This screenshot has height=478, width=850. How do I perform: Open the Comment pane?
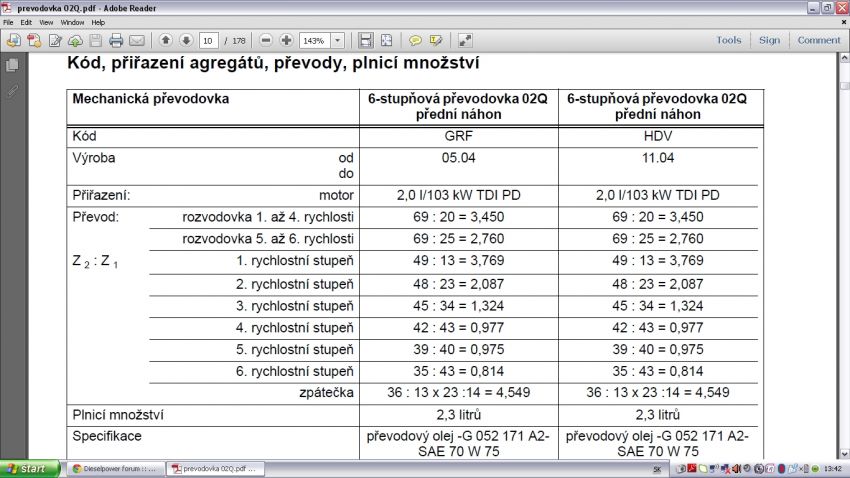point(819,40)
